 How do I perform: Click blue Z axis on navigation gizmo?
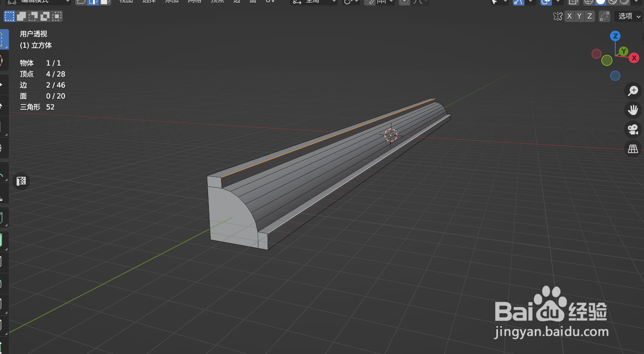(615, 36)
